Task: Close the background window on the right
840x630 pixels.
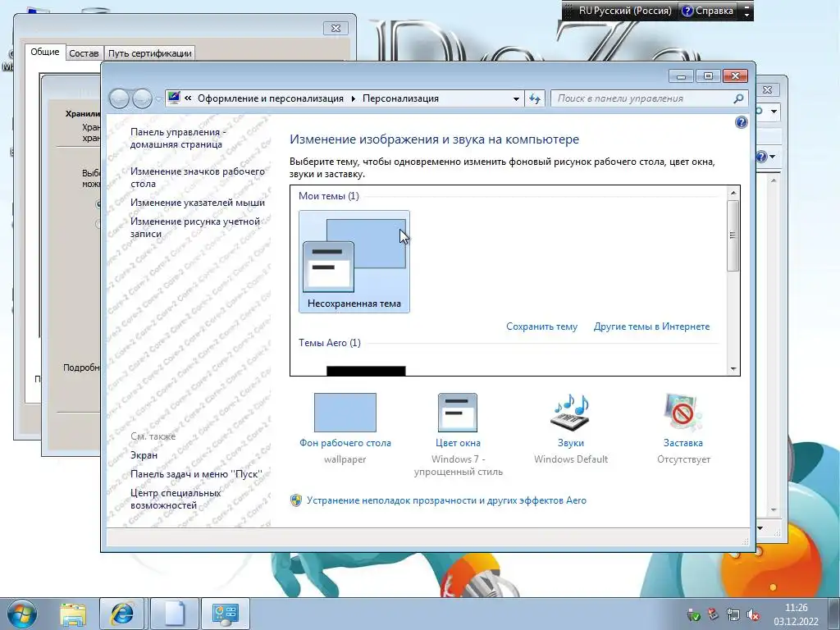Action: [767, 90]
